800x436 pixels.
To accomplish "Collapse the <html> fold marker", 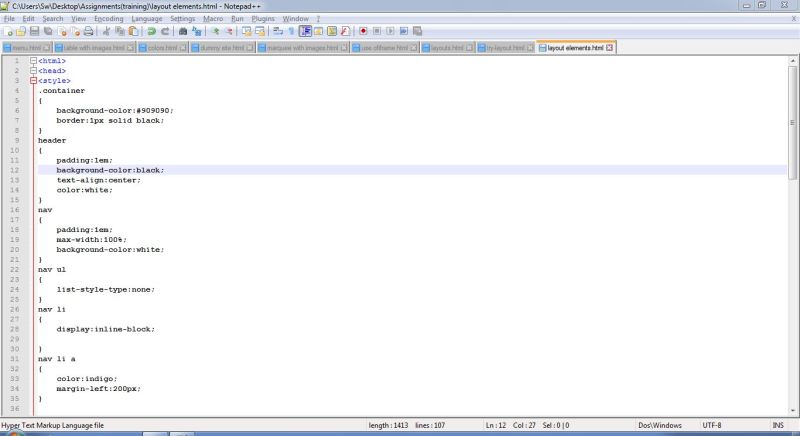I will click(33, 61).
